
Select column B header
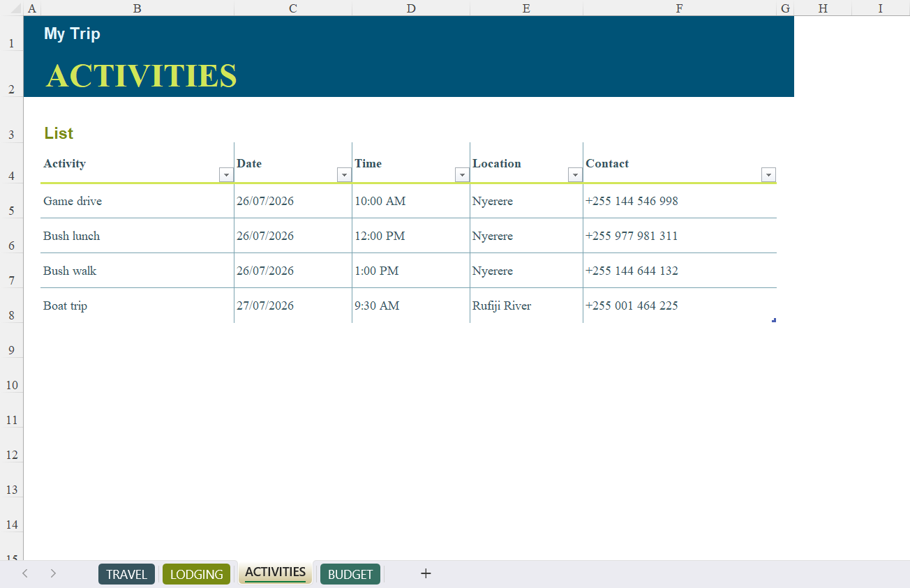coord(137,8)
